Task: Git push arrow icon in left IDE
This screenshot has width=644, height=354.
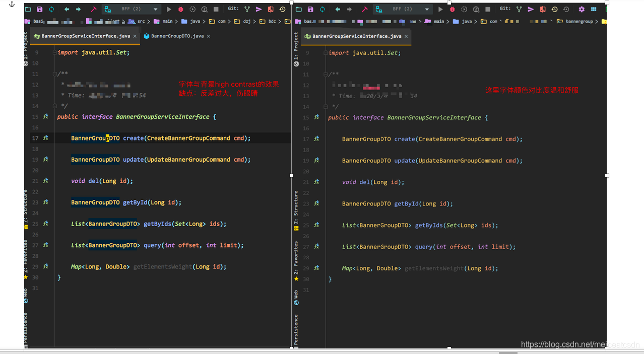Action: 259,9
